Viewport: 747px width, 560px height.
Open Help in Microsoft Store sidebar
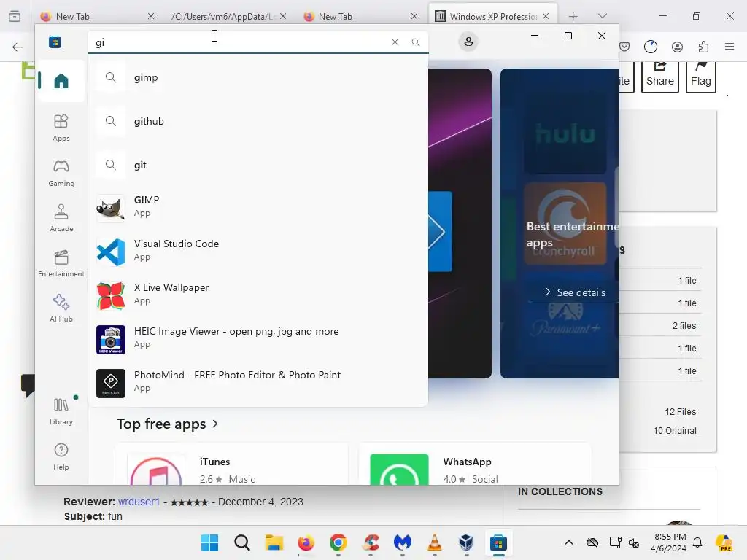[x=61, y=456]
